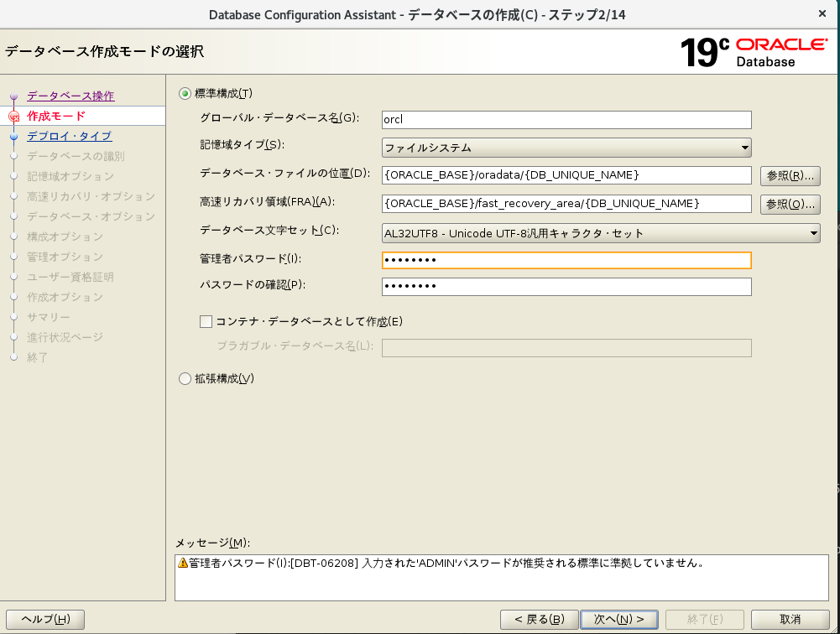
Task: Select the 拡張構成 radio button
Action: pyautogui.click(x=185, y=379)
